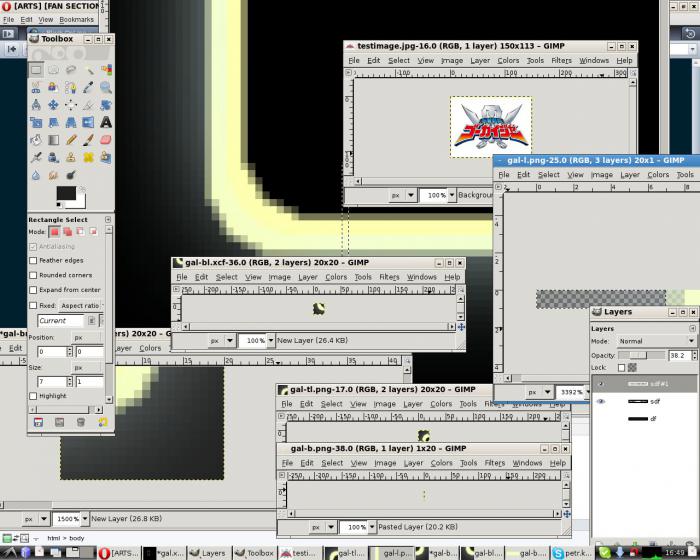Save tool options preset icon

(x=38, y=422)
